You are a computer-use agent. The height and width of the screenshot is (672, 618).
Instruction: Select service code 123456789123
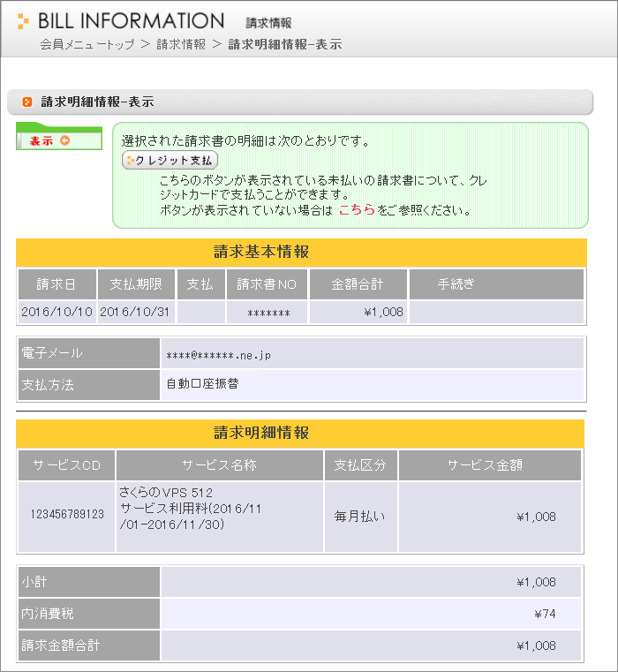67,515
